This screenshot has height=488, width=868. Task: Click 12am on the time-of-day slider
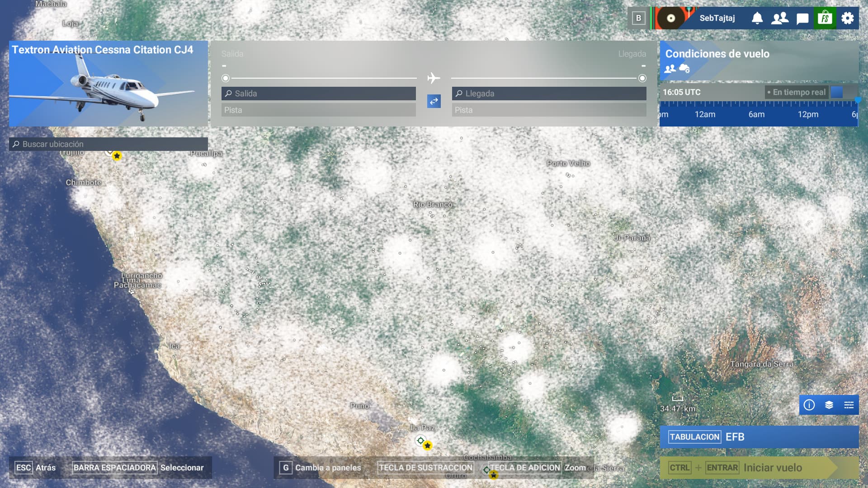705,114
